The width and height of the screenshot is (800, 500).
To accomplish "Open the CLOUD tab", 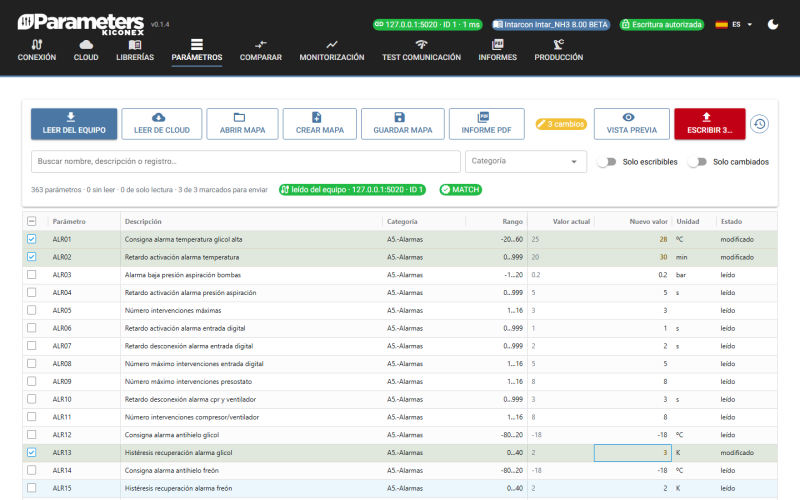I will tap(86, 51).
